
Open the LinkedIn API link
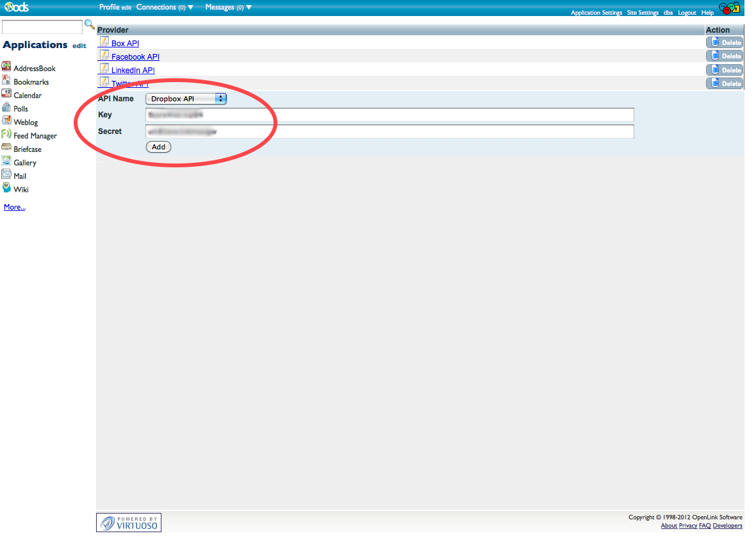point(133,71)
